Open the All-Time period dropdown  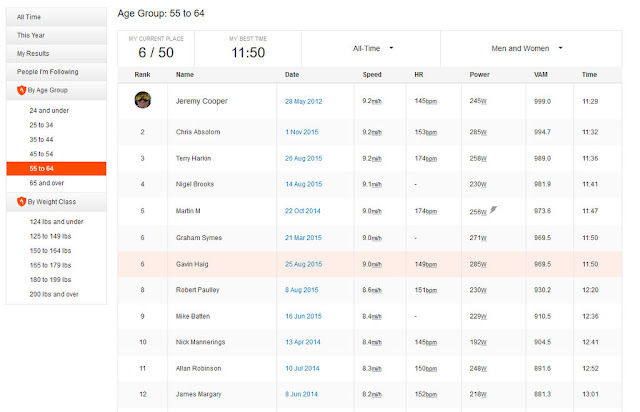(x=374, y=47)
